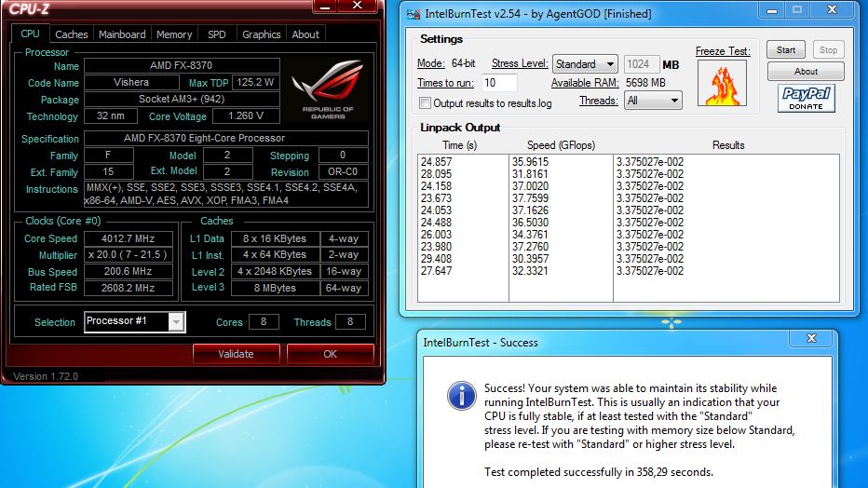Open the Graphics tab
The height and width of the screenshot is (488, 868).
[262, 34]
